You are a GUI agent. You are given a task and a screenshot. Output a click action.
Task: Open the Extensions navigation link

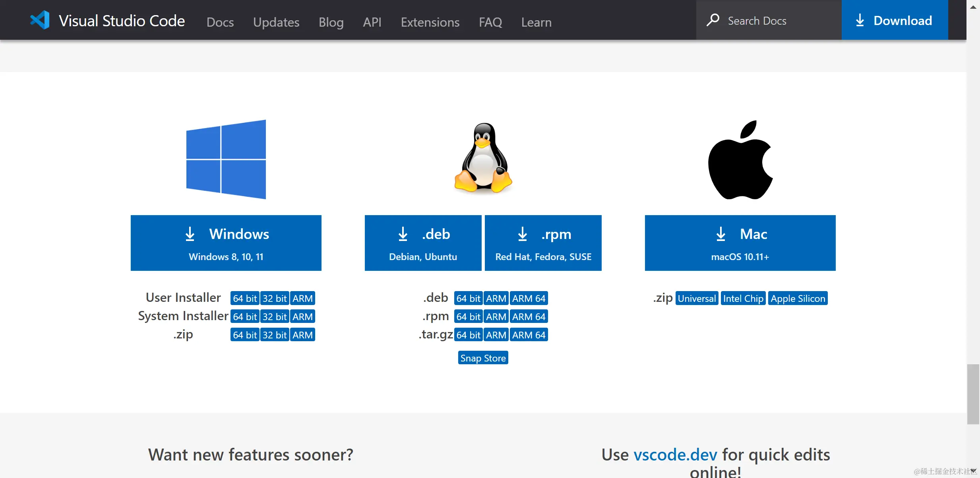430,22
